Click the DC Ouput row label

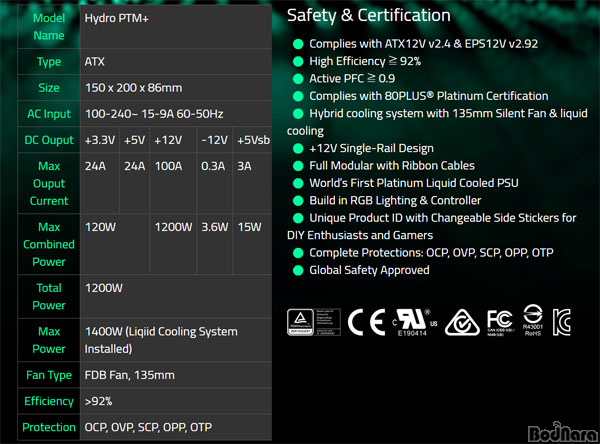point(49,140)
